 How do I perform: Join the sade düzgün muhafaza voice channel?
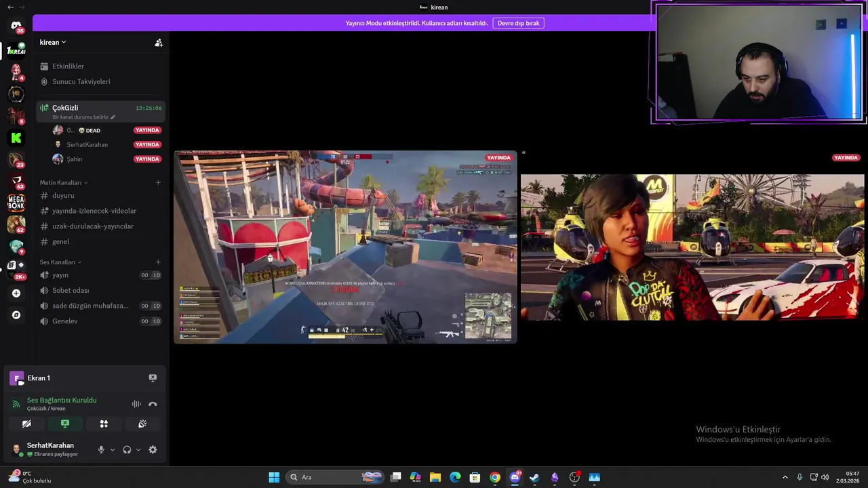coord(100,306)
